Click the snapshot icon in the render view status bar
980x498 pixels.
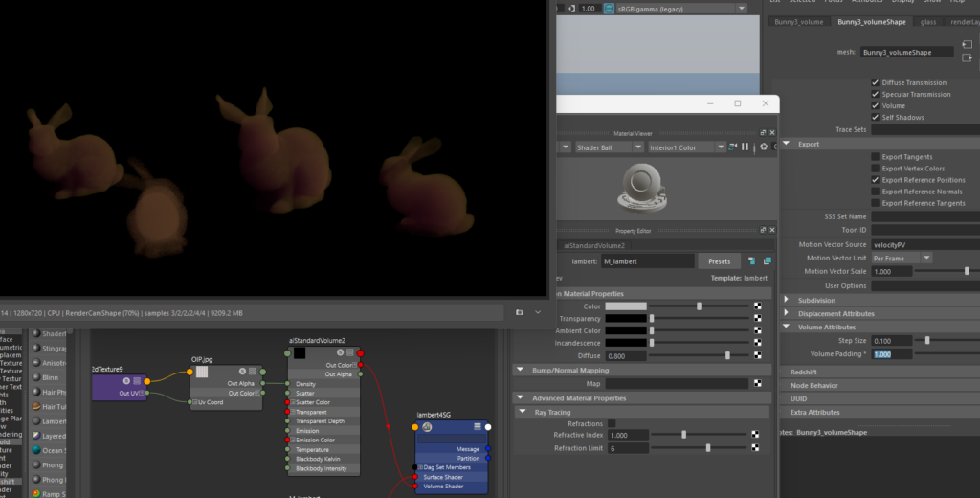click(x=520, y=312)
